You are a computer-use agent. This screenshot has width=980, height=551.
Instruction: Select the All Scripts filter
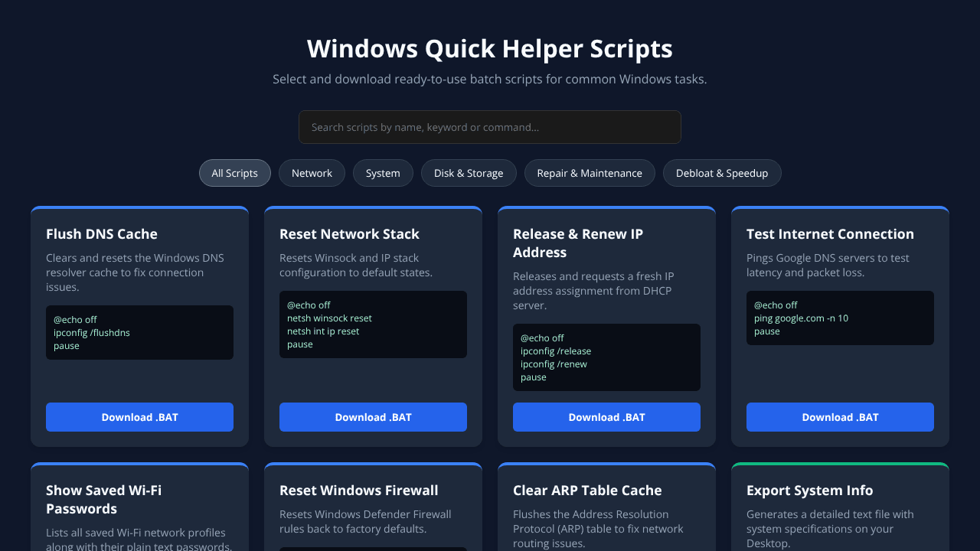click(235, 173)
